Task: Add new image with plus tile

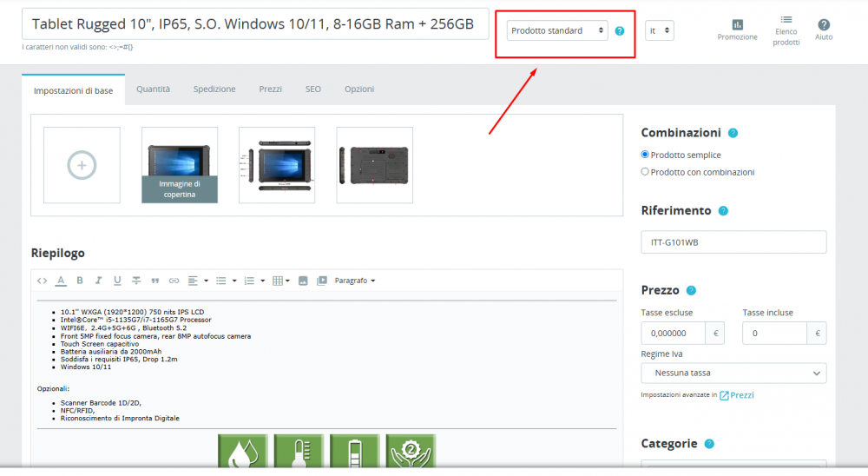Action: coord(82,165)
